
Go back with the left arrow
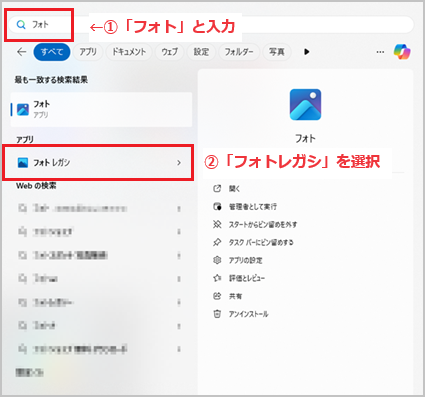pos(22,52)
